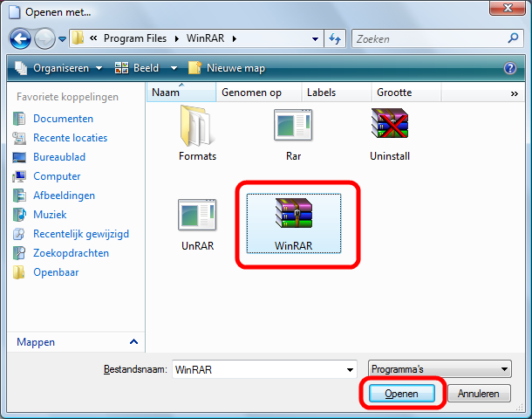Close the Openen met dialog
Screen dimensions: 532x419
[508, 8]
